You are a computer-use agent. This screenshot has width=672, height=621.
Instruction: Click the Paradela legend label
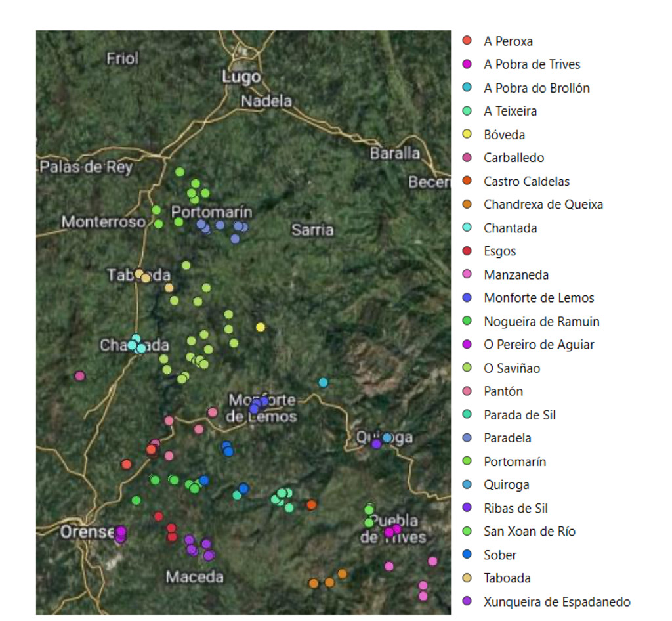click(x=507, y=438)
